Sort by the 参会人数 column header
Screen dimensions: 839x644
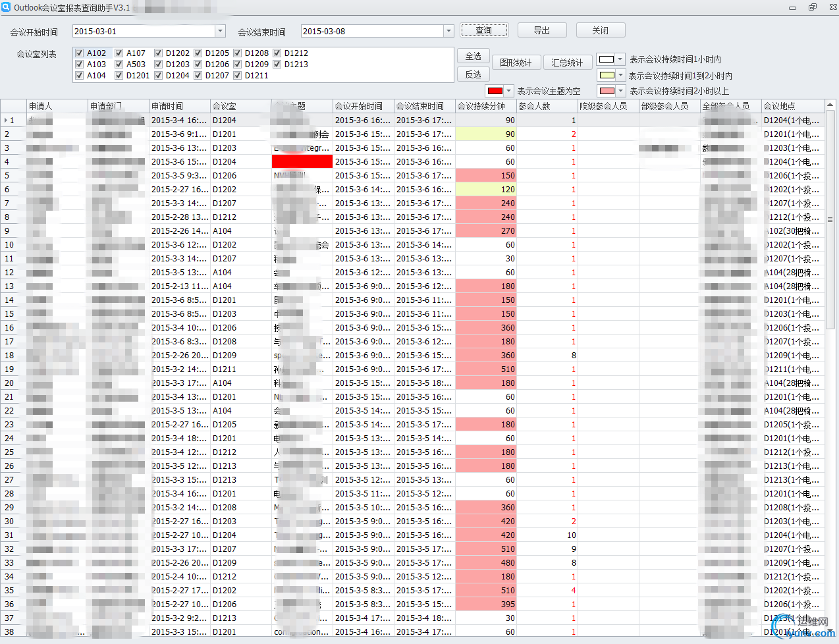point(547,106)
